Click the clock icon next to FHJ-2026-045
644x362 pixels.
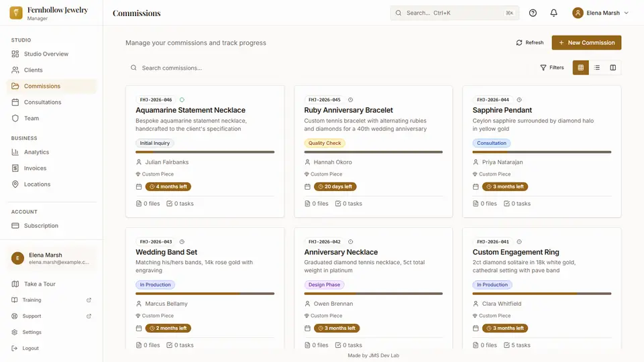coord(350,100)
